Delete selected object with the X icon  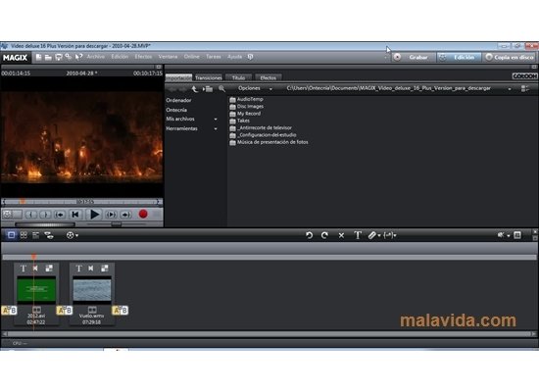tap(341, 235)
